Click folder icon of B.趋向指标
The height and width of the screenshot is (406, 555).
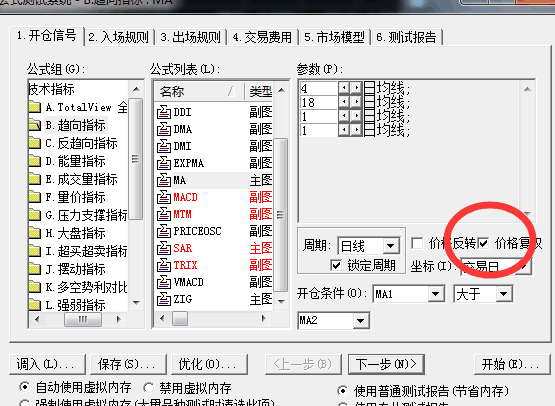pos(35,125)
